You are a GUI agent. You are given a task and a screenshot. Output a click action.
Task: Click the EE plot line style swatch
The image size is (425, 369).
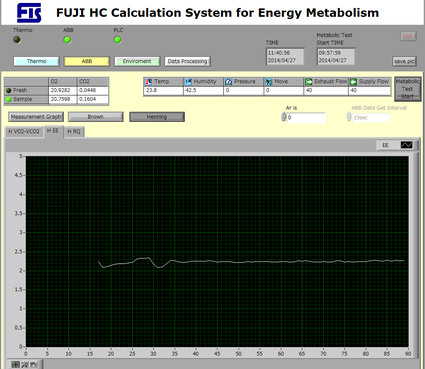click(x=406, y=145)
